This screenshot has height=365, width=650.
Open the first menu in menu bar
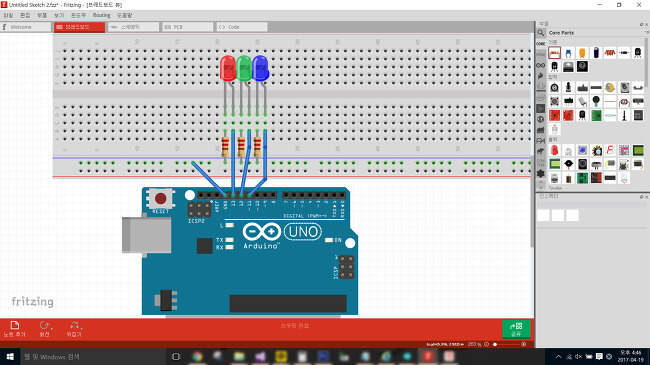pyautogui.click(x=8, y=15)
